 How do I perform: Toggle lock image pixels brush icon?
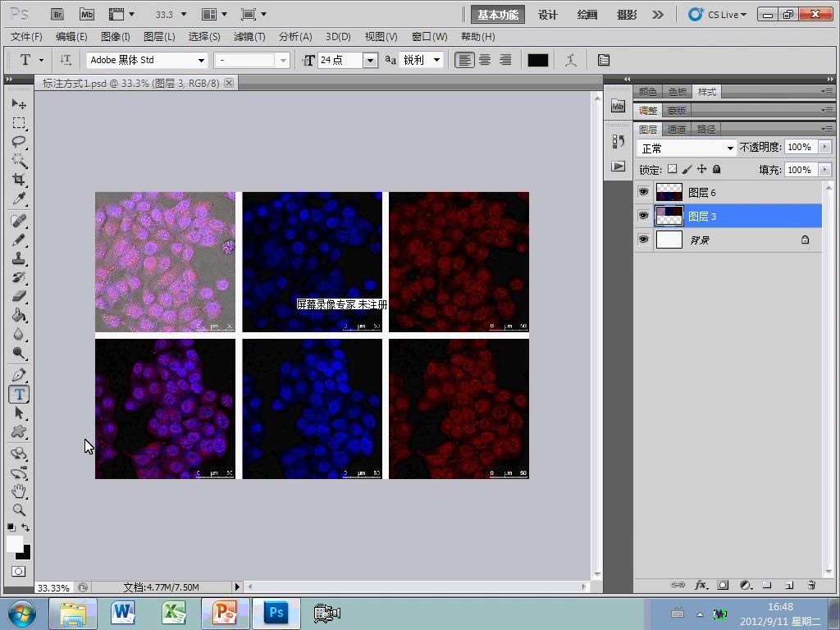coord(687,169)
